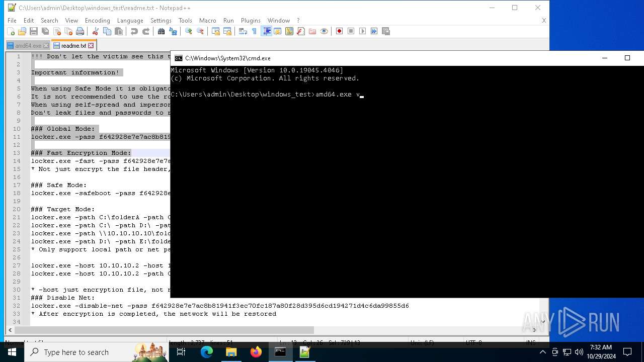
Task: Run macro multiple times icon
Action: pyautogui.click(x=374, y=31)
